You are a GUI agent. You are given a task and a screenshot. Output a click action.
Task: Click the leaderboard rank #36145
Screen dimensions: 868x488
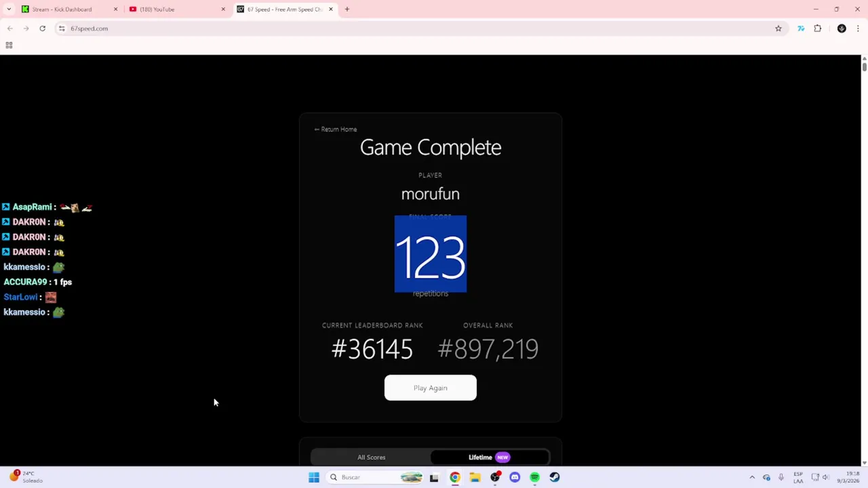(372, 349)
